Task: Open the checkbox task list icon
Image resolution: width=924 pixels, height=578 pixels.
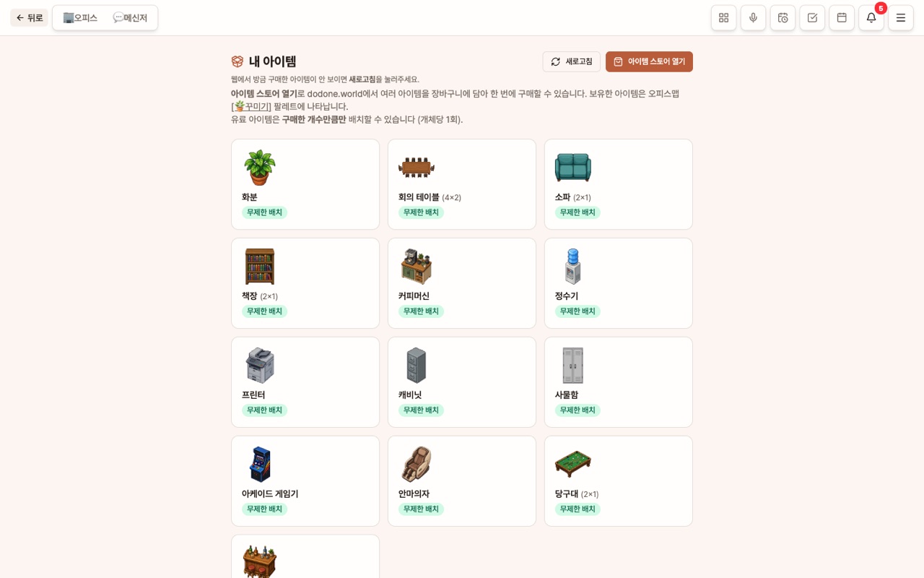Action: click(x=812, y=18)
